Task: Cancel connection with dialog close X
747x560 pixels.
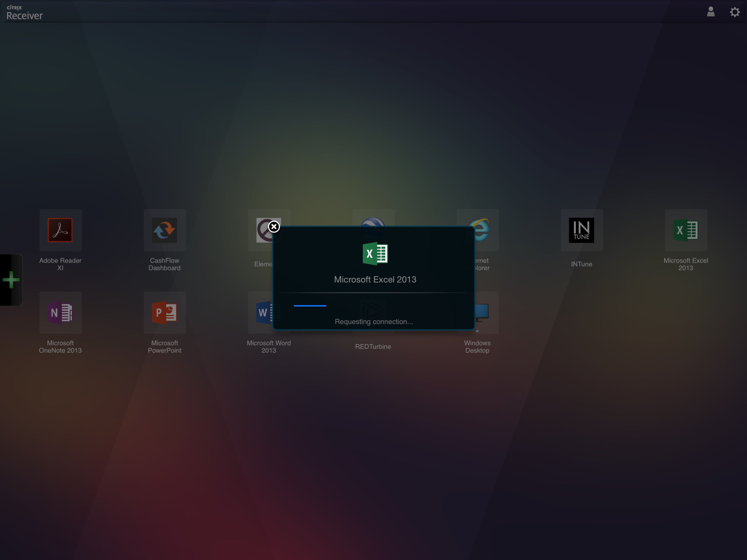Action: pos(274,227)
